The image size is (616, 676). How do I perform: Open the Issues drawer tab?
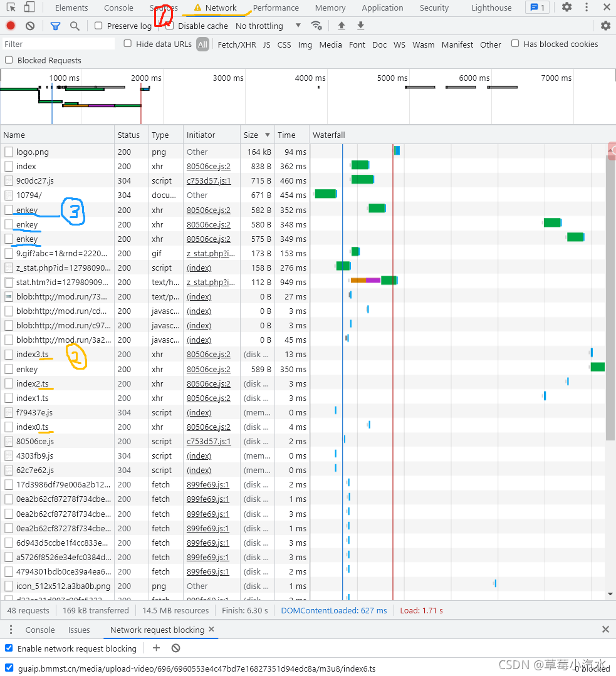(79, 630)
